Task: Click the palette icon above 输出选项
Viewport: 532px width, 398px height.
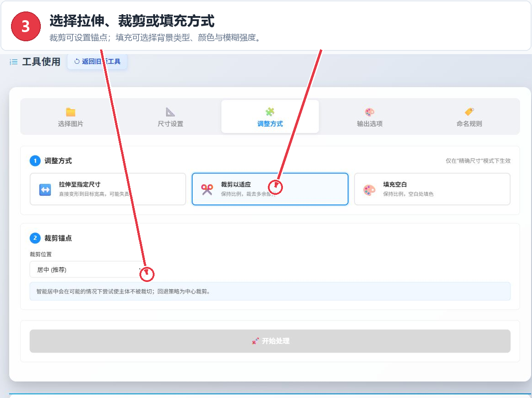Action: click(x=370, y=112)
